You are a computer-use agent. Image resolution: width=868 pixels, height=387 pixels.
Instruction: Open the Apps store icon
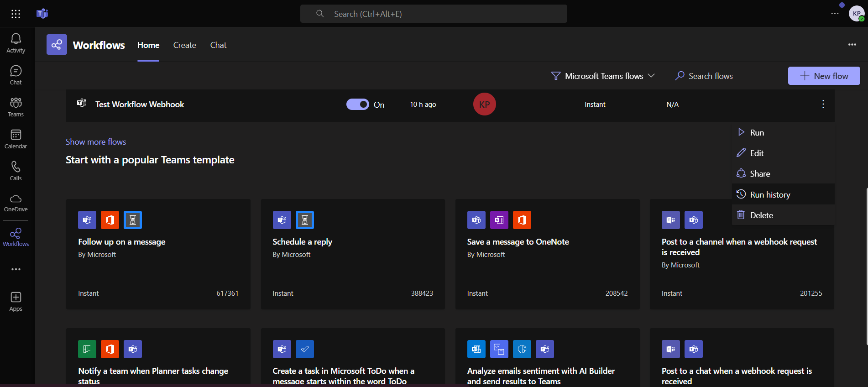click(16, 302)
